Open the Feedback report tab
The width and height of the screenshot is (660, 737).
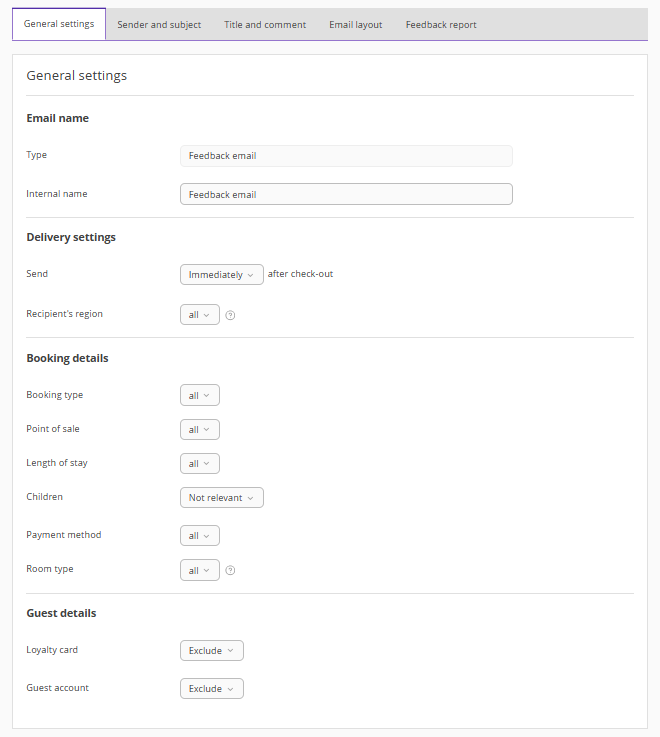click(441, 25)
